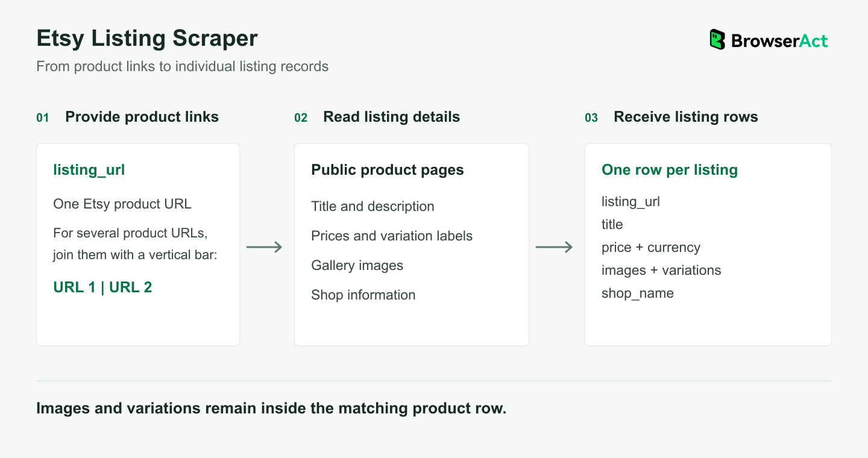The image size is (868, 458).
Task: Click the "One Etsy product URL" line
Action: click(x=122, y=204)
